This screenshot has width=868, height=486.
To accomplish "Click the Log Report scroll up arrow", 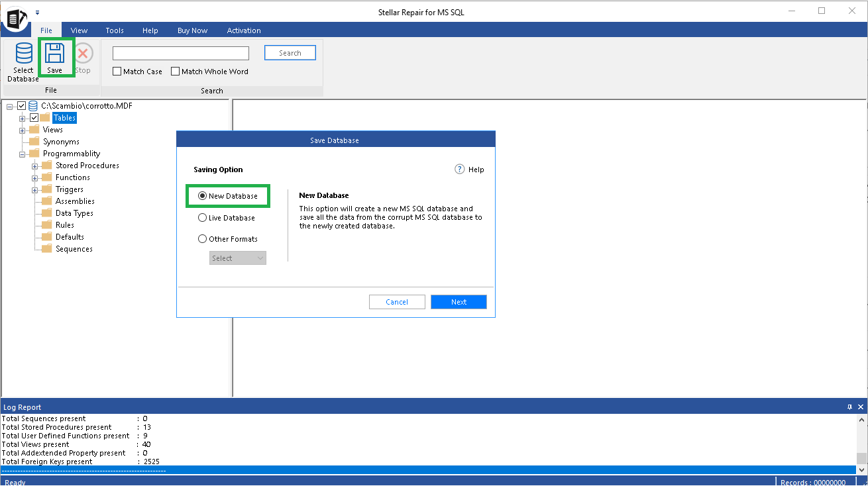I will point(861,420).
